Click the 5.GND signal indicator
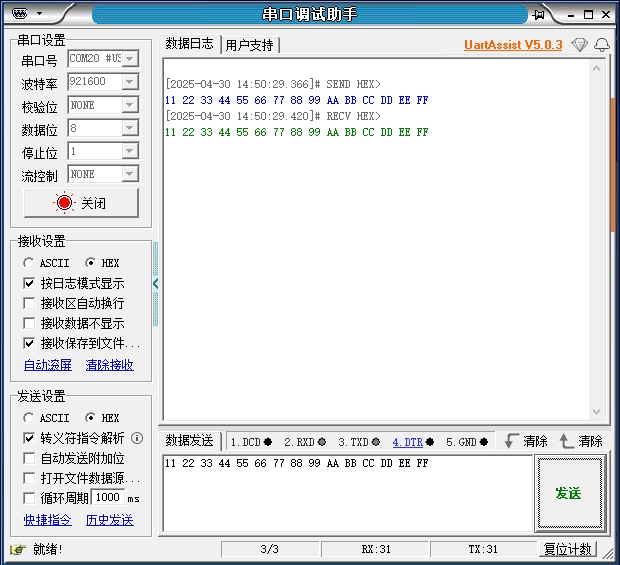 pyautogui.click(x=467, y=442)
